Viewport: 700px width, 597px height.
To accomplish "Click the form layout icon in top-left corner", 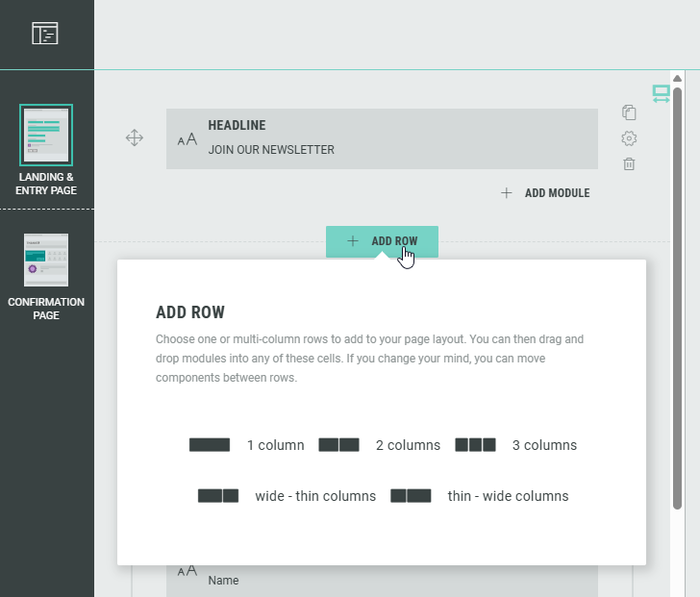I will pos(45,35).
